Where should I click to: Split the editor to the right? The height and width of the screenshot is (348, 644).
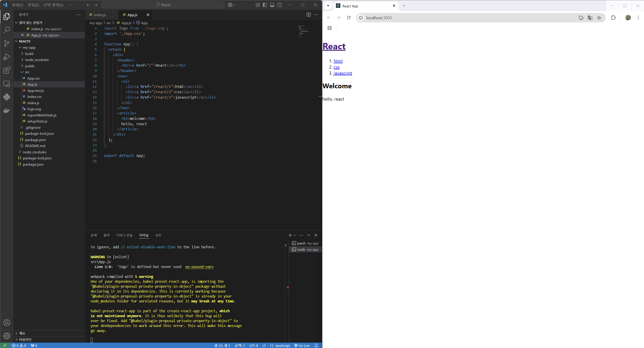coord(309,15)
